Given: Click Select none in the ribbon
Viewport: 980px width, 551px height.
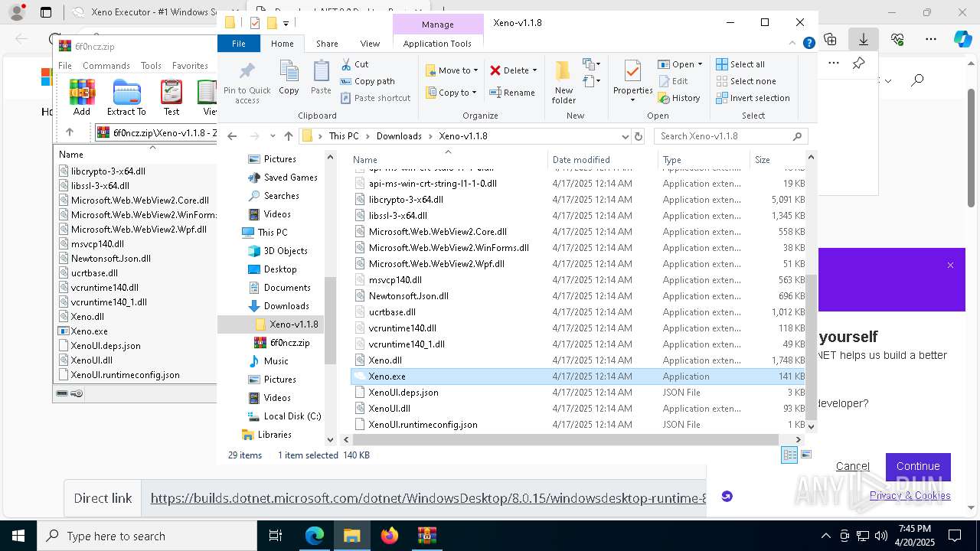Looking at the screenshot, I should (746, 81).
